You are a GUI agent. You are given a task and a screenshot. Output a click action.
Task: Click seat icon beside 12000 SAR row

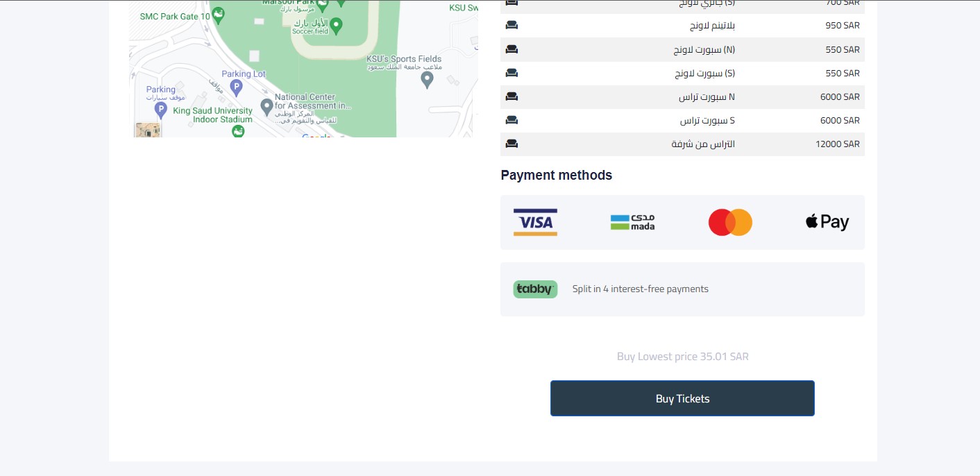coord(512,144)
